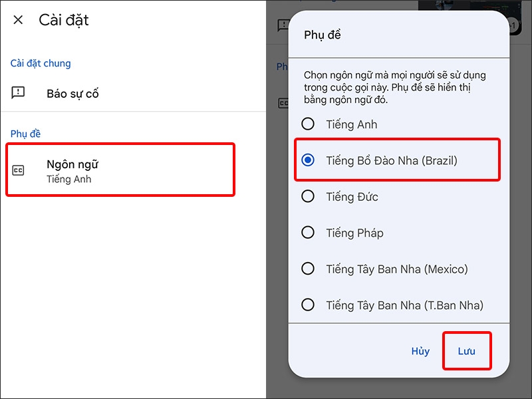Select the Tiếng Bồ Đào Nha (Brazil) radio button

pyautogui.click(x=308, y=160)
